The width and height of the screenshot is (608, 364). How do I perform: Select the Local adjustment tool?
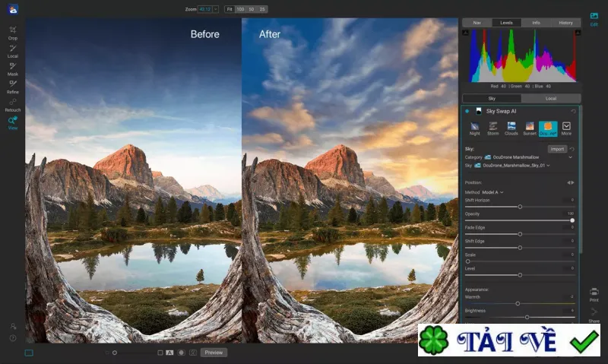[13, 51]
